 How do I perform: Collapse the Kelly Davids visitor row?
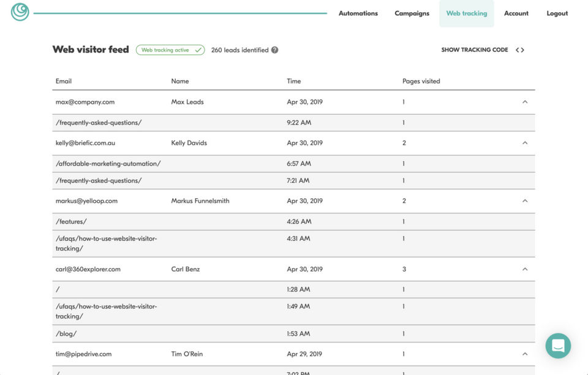[x=525, y=143]
